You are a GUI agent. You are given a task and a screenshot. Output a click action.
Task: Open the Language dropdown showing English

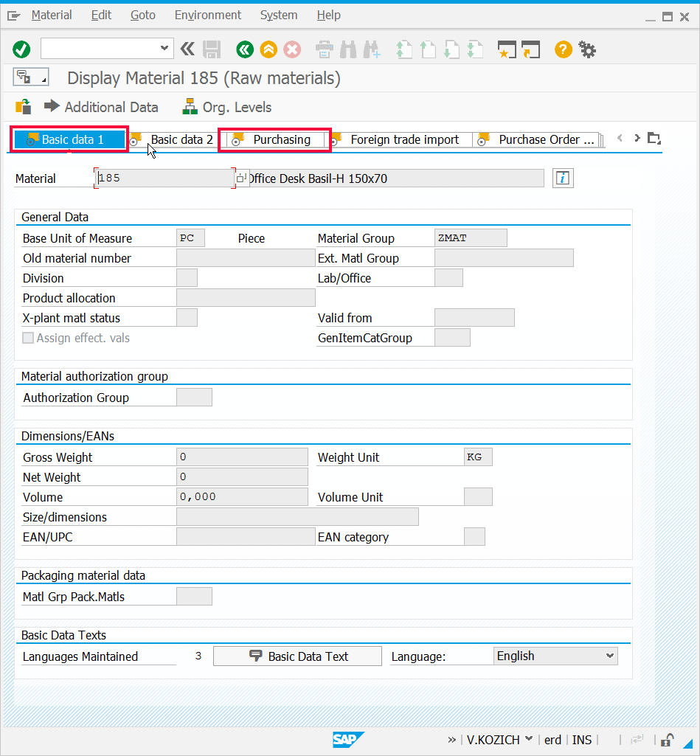tap(556, 656)
